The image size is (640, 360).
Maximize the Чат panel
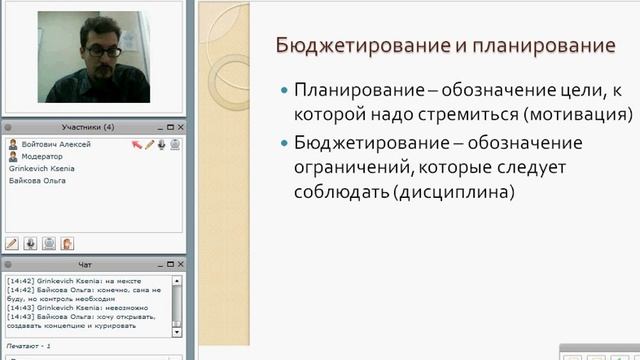tap(171, 264)
